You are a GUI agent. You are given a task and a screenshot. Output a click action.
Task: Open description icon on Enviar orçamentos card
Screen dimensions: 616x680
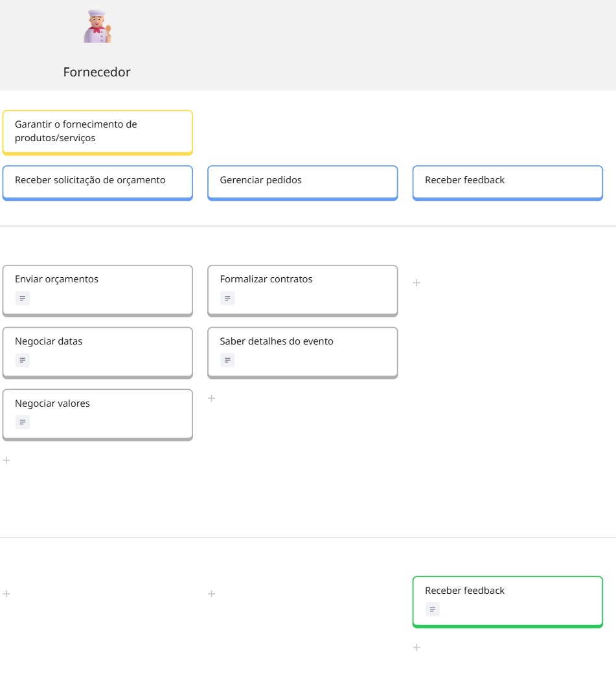tap(23, 299)
